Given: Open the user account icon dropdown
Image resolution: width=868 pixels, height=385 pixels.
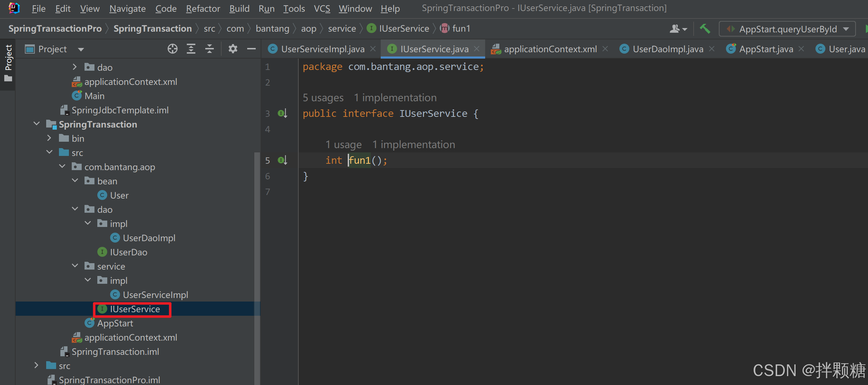Looking at the screenshot, I should [678, 29].
